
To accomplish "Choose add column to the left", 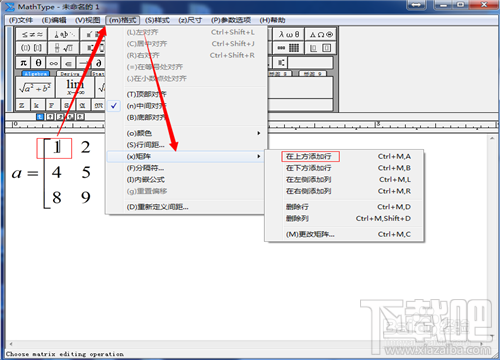I will click(347, 180).
